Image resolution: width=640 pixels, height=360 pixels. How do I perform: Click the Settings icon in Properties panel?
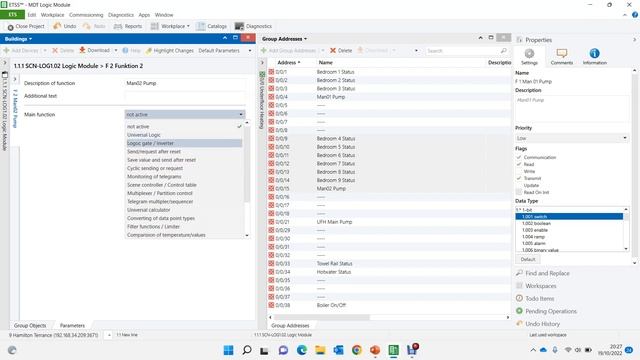pyautogui.click(x=529, y=53)
